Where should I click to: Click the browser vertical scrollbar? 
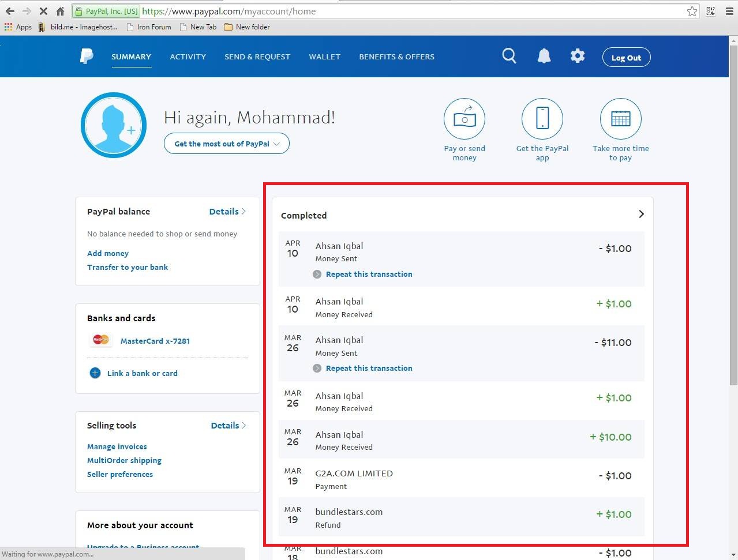click(x=733, y=211)
